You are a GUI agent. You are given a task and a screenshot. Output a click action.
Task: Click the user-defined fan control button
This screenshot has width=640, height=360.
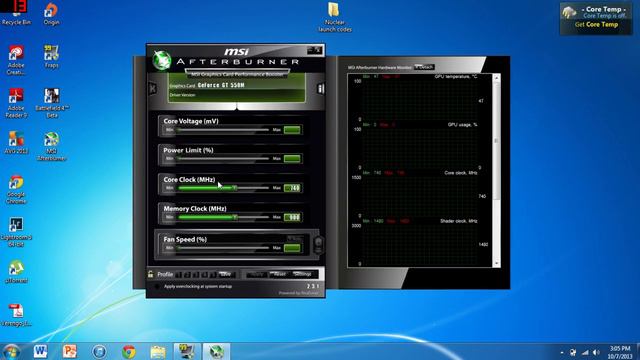(x=318, y=244)
